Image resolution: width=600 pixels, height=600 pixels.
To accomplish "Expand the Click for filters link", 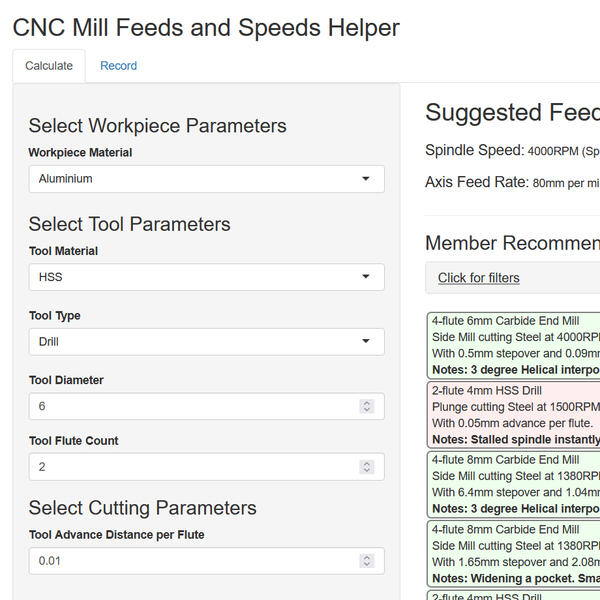I will (x=479, y=278).
